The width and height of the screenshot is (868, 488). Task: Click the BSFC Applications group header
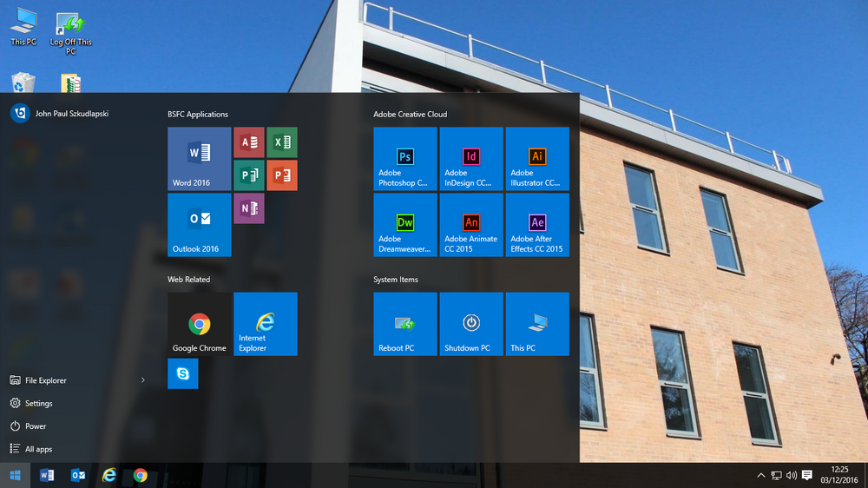pos(198,114)
